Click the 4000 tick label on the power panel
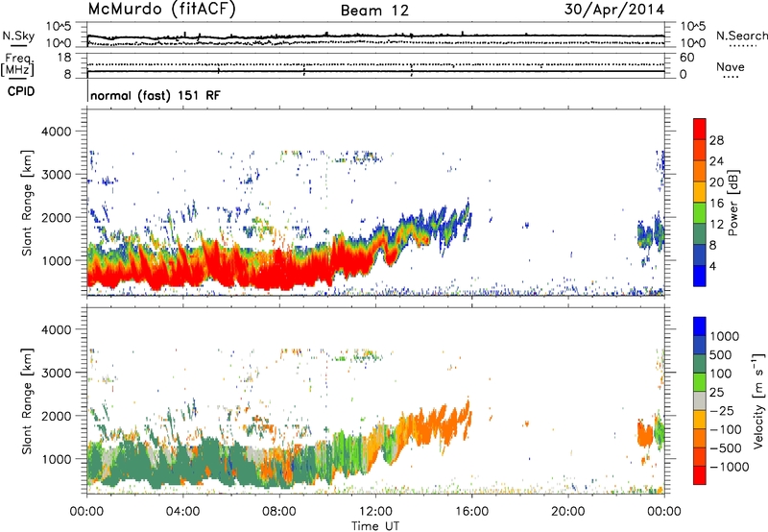Screen dimensions: 768x532 56,132
